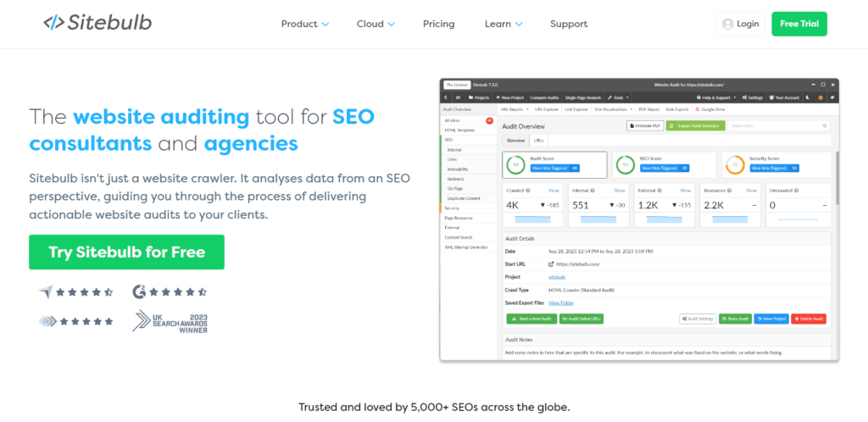Click the orange icon in the toolbar
Image resolution: width=868 pixels, height=422 pixels.
(x=821, y=97)
